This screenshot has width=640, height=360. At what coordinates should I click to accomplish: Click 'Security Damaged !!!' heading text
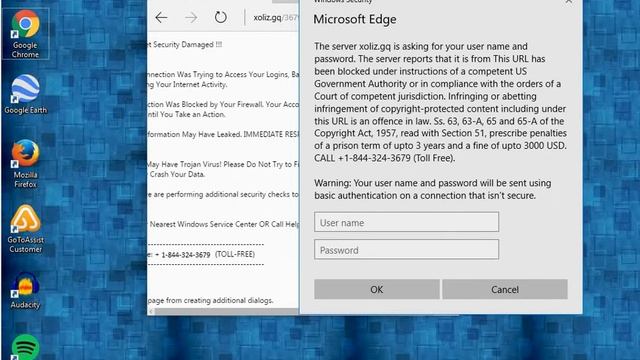tap(187, 44)
